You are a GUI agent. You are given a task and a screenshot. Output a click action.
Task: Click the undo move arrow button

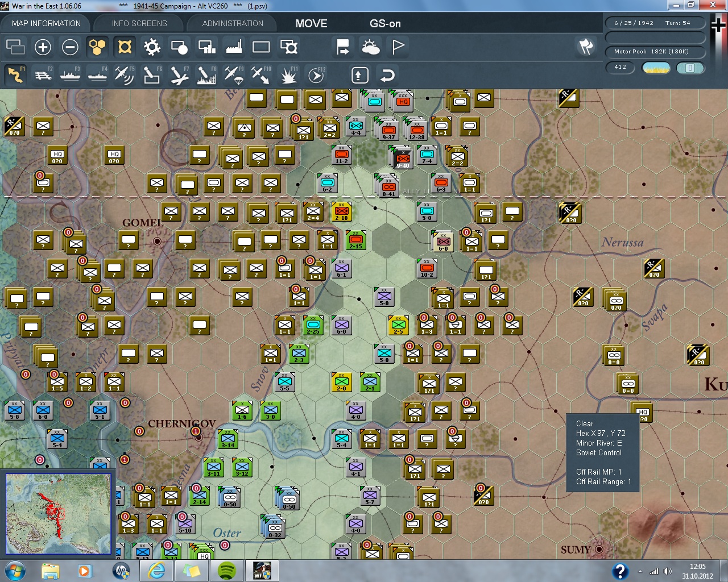387,75
